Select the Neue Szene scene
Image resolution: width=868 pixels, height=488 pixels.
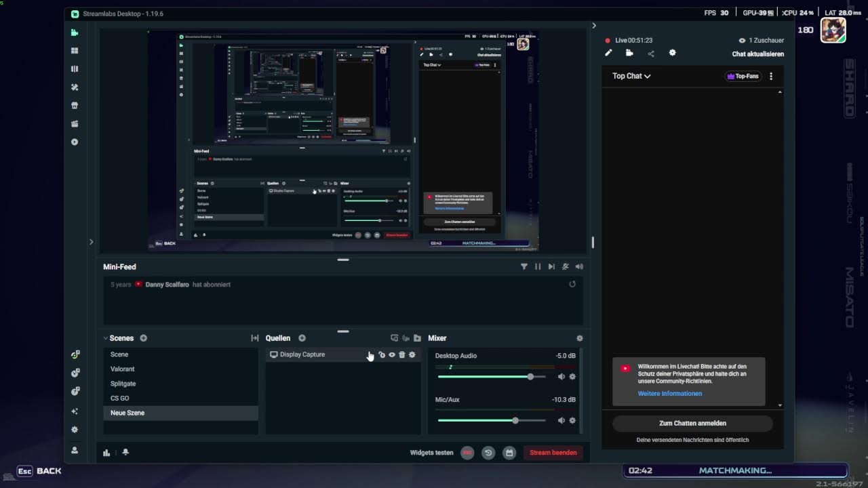[x=180, y=413]
